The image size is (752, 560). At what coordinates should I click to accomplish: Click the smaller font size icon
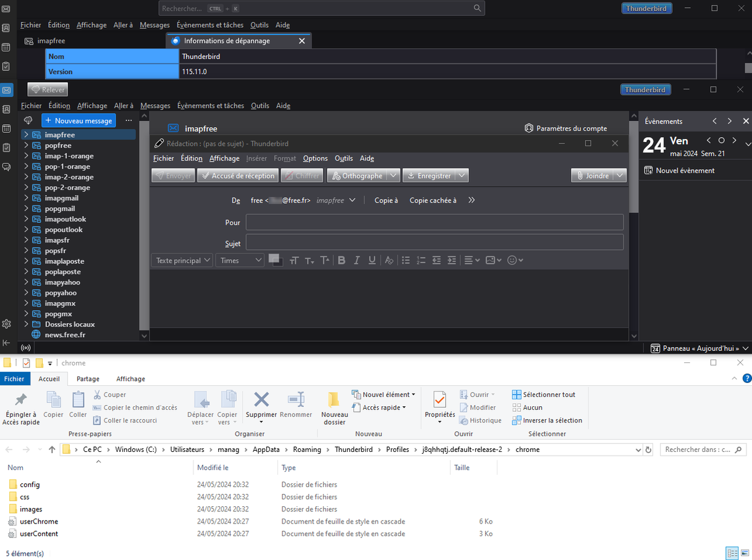[310, 261]
